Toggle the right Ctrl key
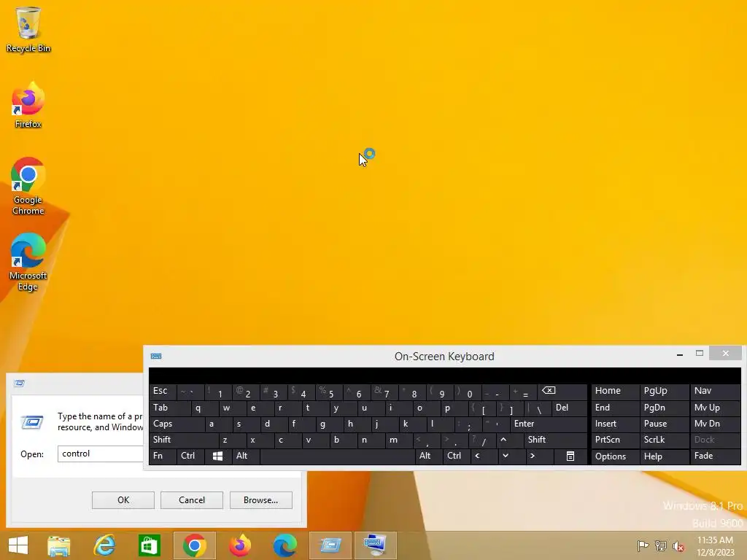This screenshot has width=747, height=560. pyautogui.click(x=457, y=456)
